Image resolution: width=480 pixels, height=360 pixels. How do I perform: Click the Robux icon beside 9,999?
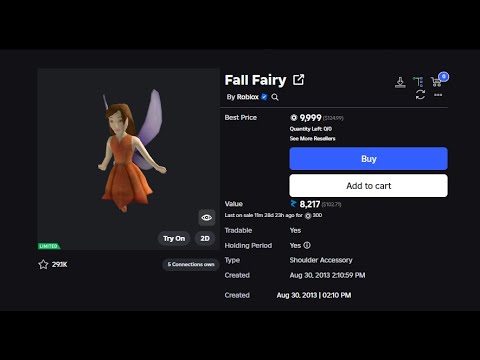click(294, 118)
